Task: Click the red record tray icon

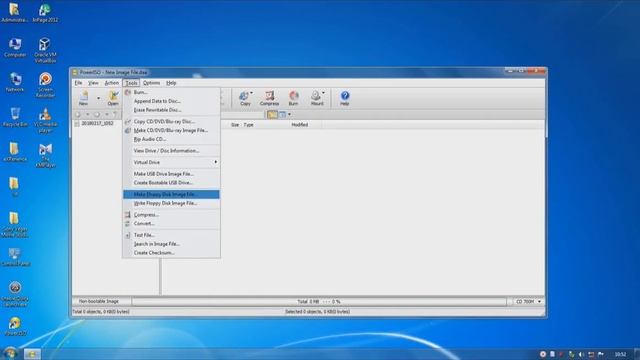Action: (x=543, y=354)
